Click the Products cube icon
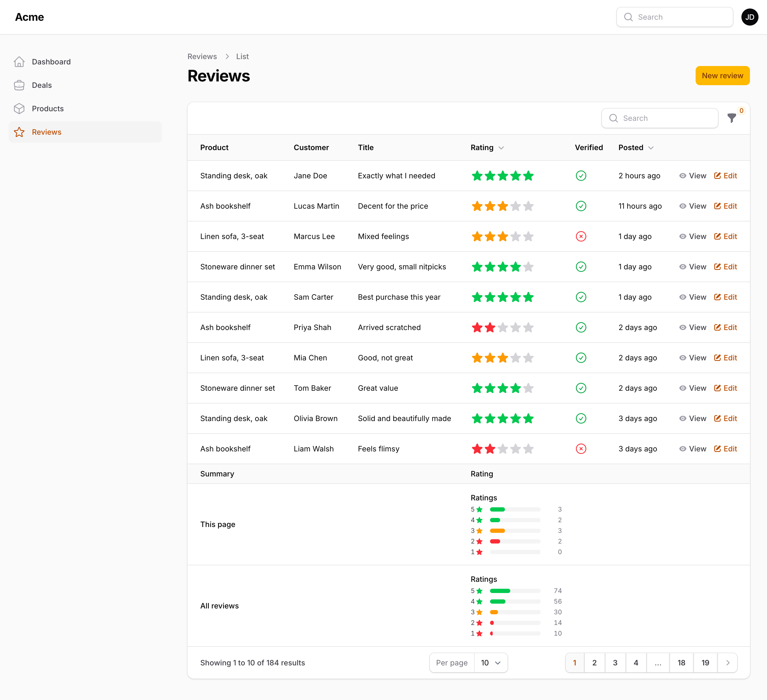Screen dimensions: 767x700 tap(19, 109)
